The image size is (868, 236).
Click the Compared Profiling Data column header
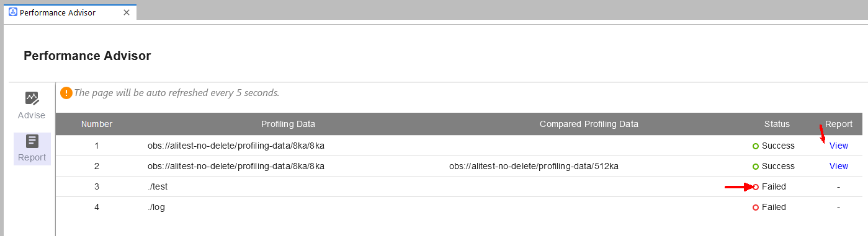point(589,124)
